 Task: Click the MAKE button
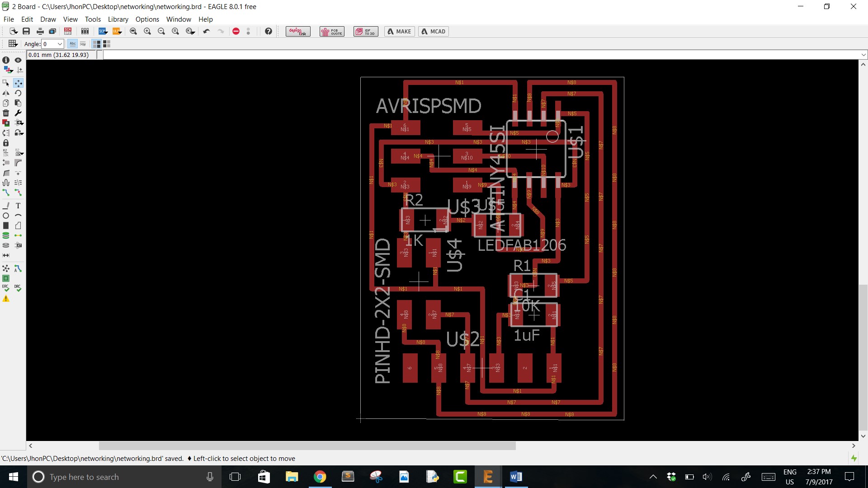coord(400,31)
